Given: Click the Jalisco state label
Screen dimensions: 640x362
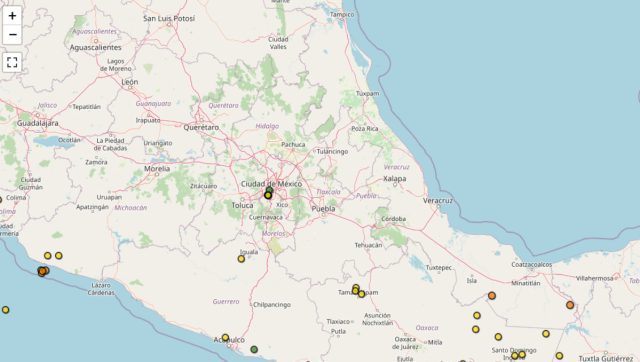Looking at the screenshot, I should point(47,105).
